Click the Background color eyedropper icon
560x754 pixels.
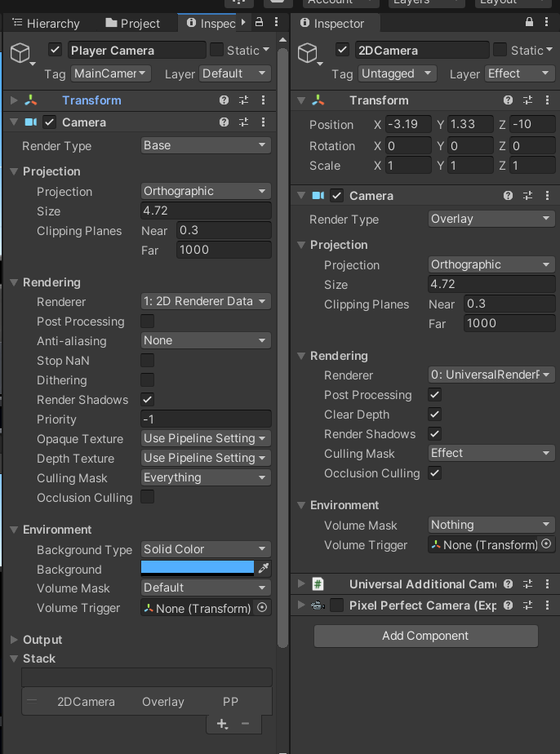pyautogui.click(x=264, y=569)
